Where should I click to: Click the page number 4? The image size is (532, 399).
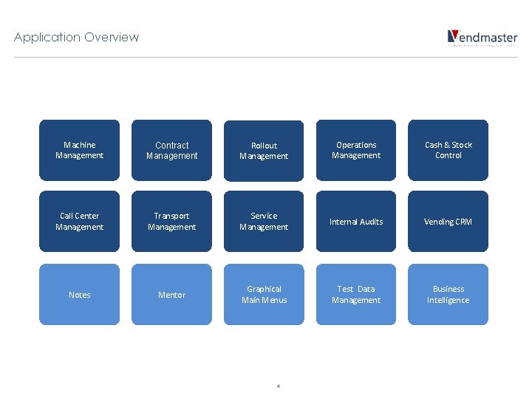279,386
